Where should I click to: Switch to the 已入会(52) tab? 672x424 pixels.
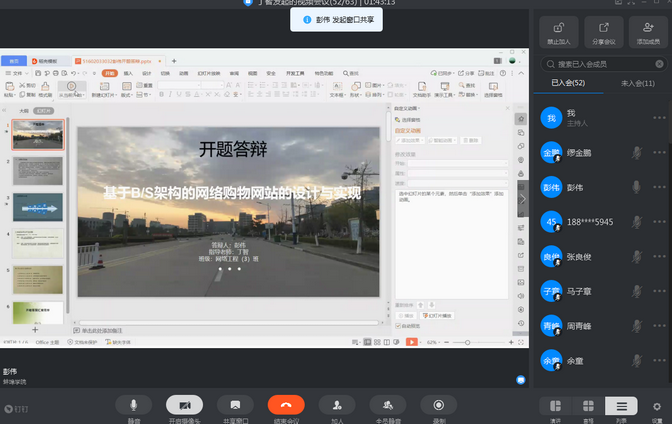[568, 83]
